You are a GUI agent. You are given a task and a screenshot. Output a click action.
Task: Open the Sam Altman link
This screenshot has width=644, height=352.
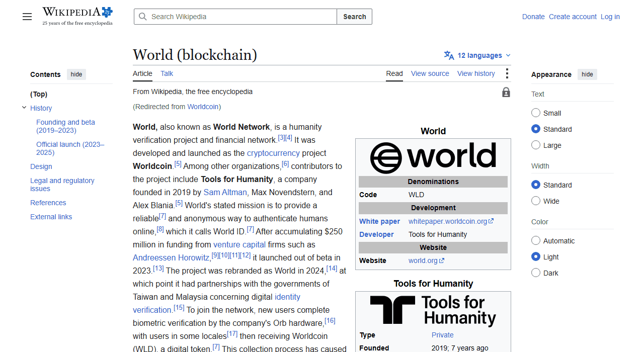click(225, 192)
